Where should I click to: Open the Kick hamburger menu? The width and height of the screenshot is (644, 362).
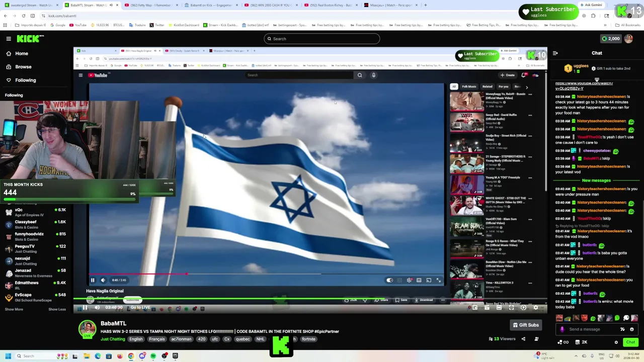point(9,39)
